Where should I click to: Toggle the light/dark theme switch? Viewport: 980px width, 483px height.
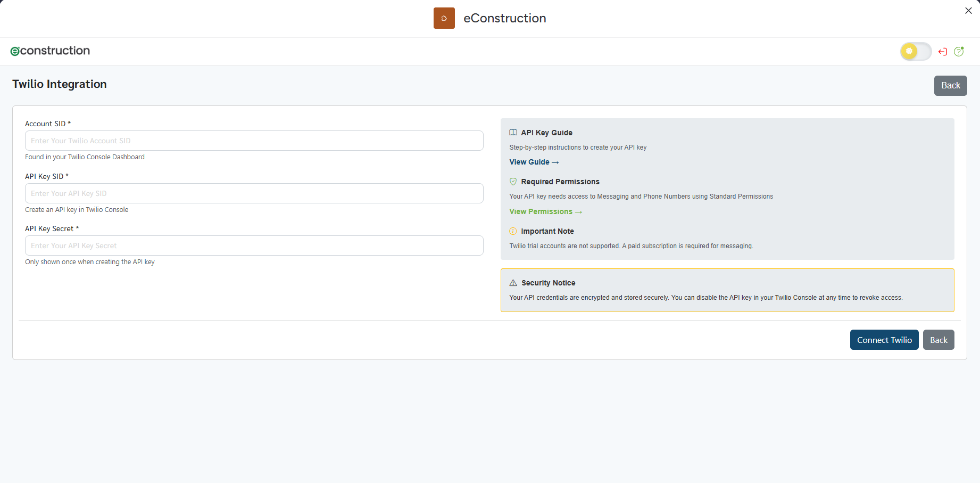(x=915, y=51)
